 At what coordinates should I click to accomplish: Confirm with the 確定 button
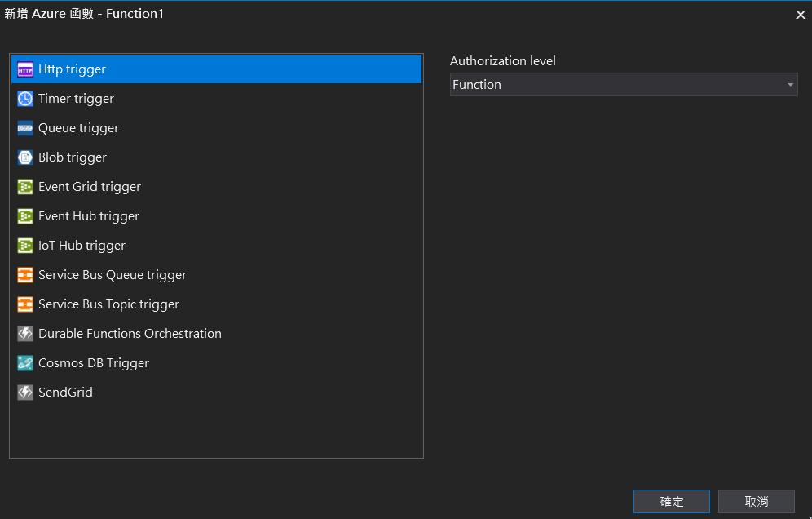point(672,501)
